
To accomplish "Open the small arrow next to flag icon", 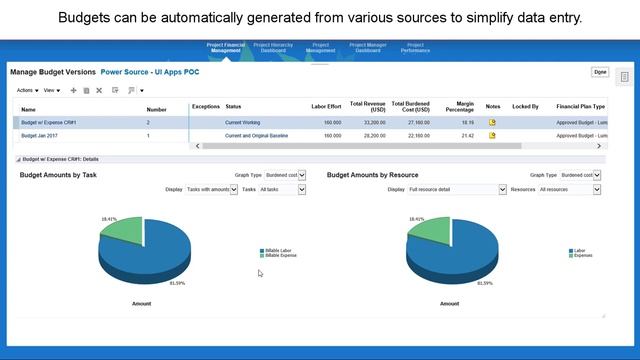I will point(142,91).
